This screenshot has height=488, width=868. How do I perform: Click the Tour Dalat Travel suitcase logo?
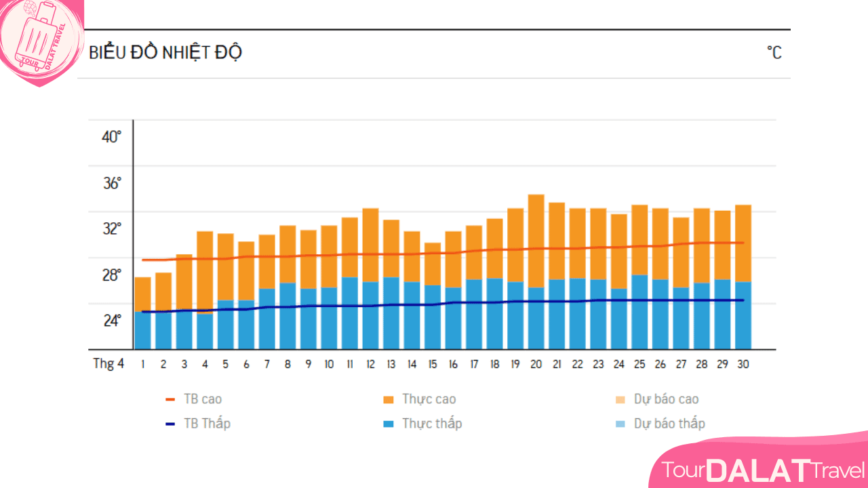click(x=39, y=41)
